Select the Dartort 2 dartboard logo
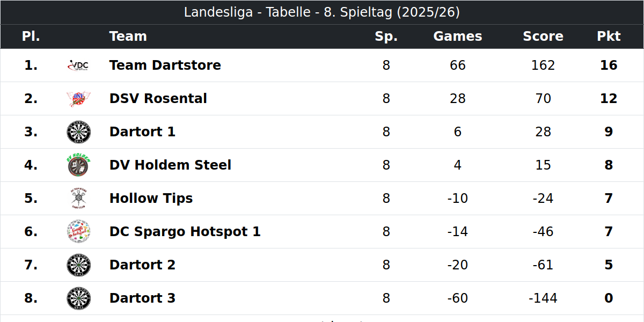 tap(78, 265)
